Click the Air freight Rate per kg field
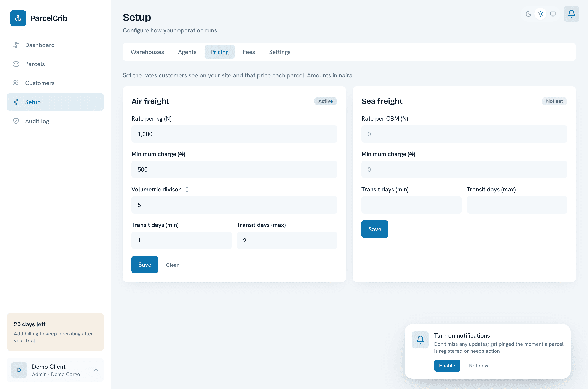 tap(234, 134)
